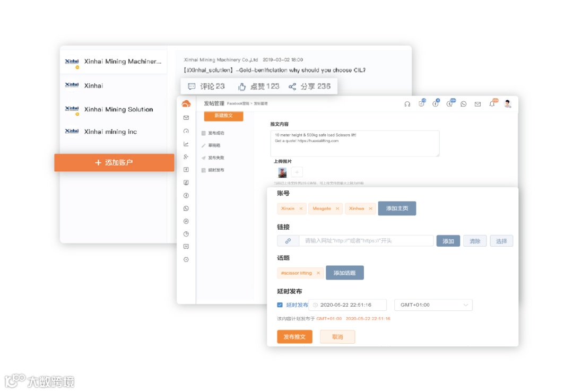Select the Xinhai account
This screenshot has height=392, width=573.
114,85
